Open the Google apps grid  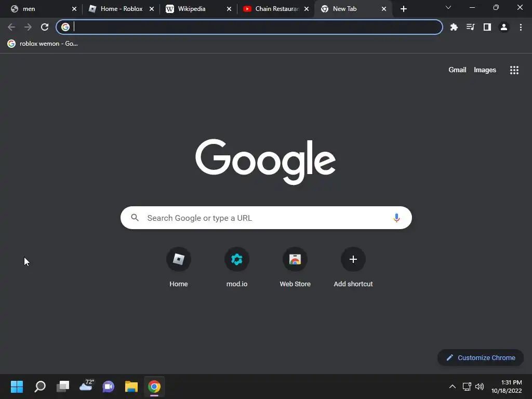pyautogui.click(x=514, y=70)
